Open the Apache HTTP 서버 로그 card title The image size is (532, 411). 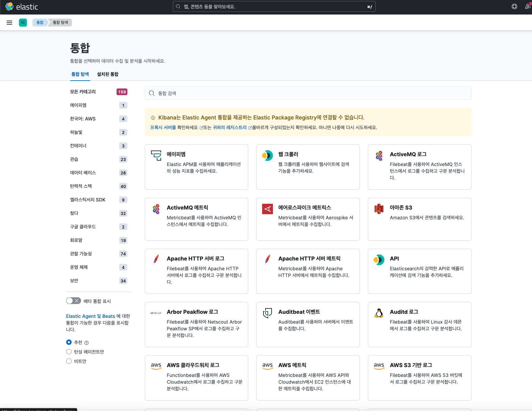pyautogui.click(x=196, y=258)
